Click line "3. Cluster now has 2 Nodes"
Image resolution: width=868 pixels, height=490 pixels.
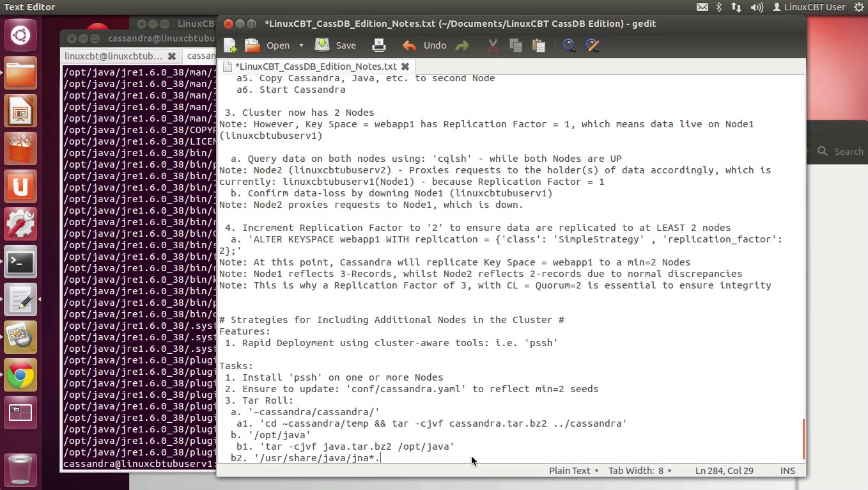pos(299,113)
